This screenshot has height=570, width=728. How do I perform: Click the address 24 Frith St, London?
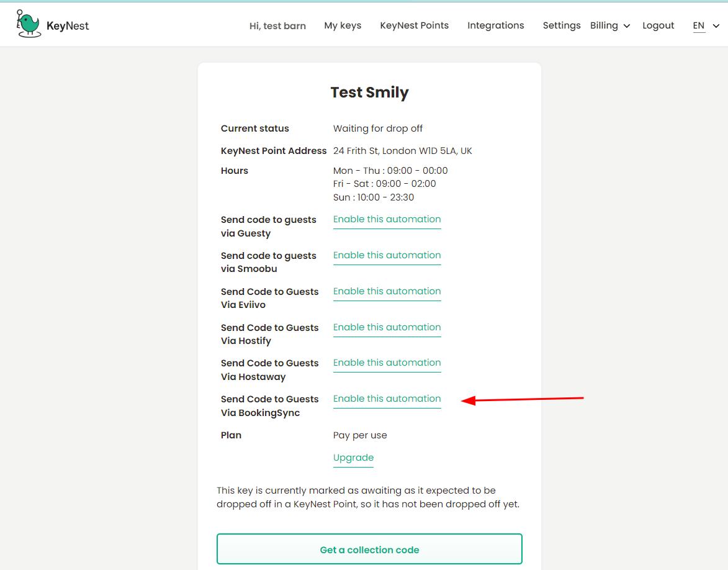coord(402,151)
